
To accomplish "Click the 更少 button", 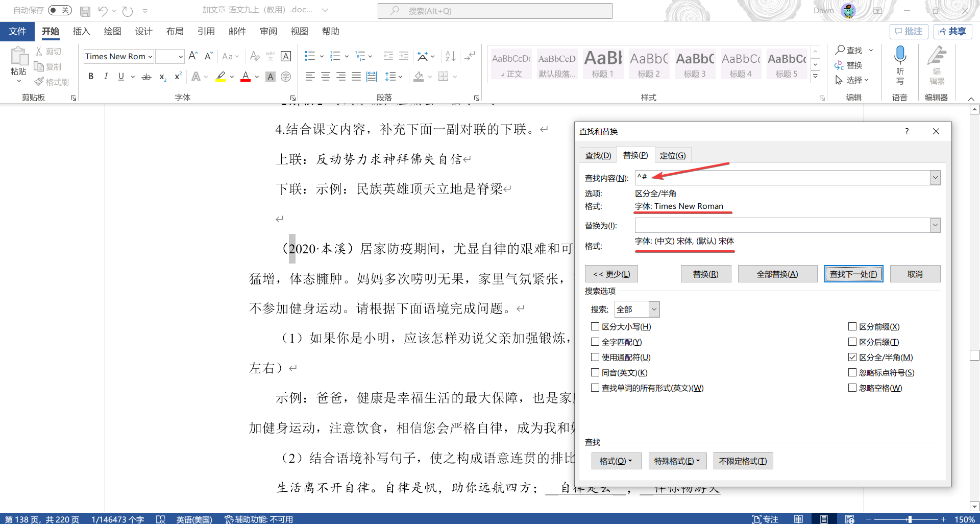I will pos(611,274).
